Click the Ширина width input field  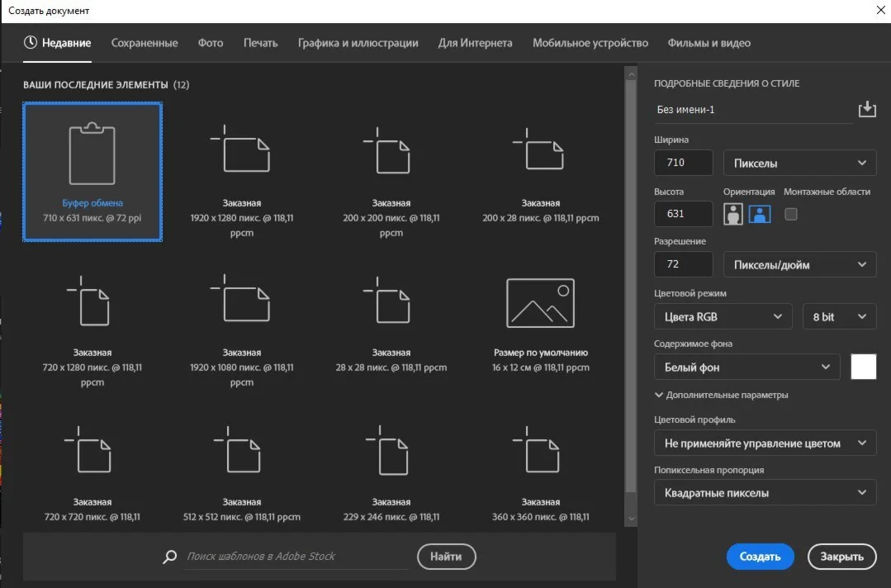[x=683, y=164]
